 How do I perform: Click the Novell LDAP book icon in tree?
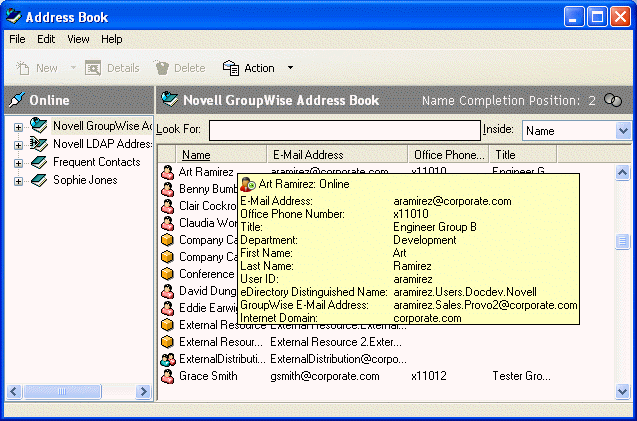point(39,143)
